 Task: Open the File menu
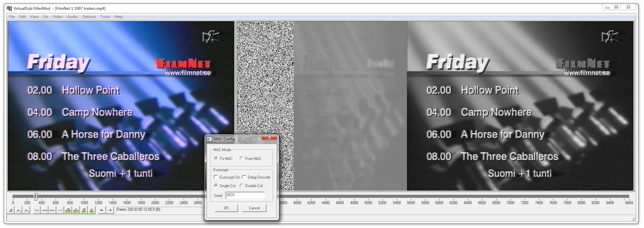(x=12, y=17)
